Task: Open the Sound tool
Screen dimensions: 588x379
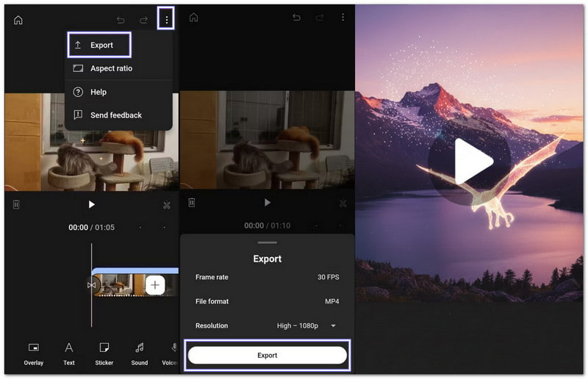Action: [x=140, y=354]
